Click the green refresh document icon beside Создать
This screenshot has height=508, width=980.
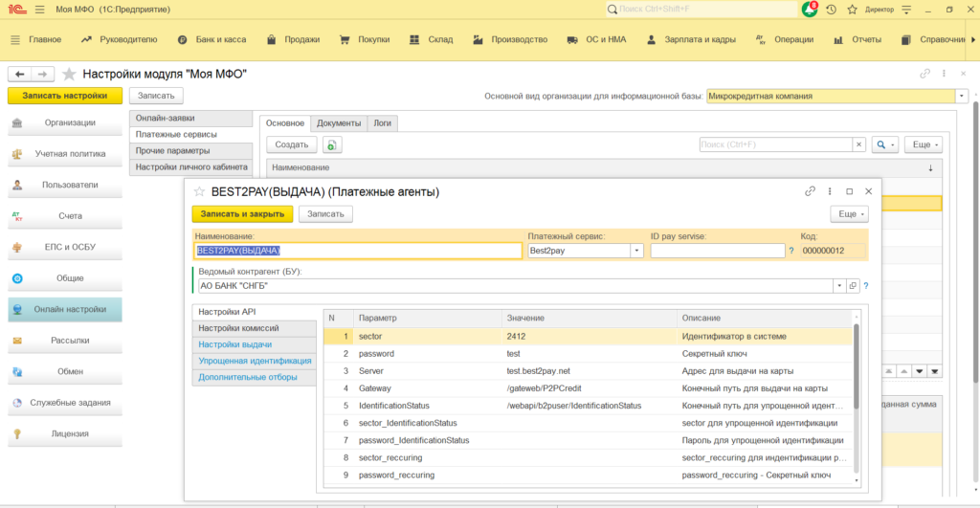332,145
